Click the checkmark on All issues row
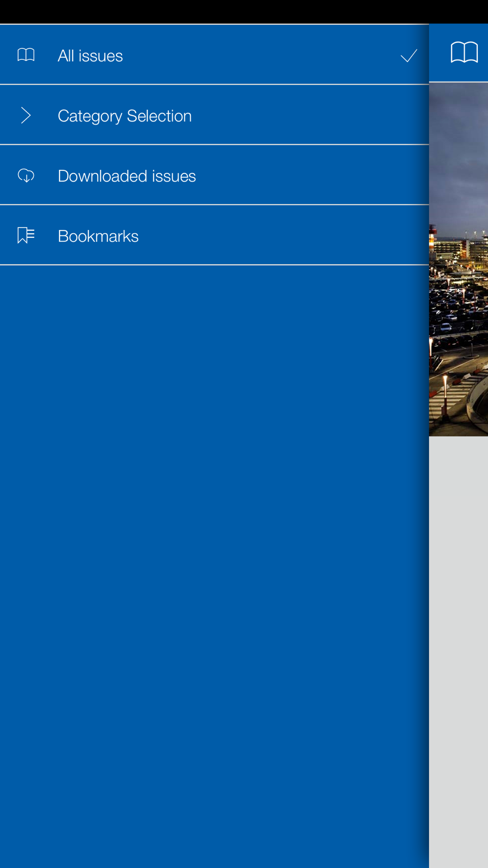 tap(408, 56)
